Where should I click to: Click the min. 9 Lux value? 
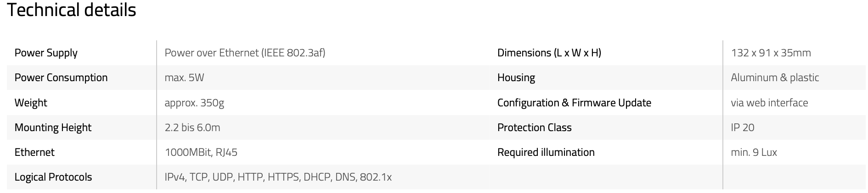pos(754,152)
